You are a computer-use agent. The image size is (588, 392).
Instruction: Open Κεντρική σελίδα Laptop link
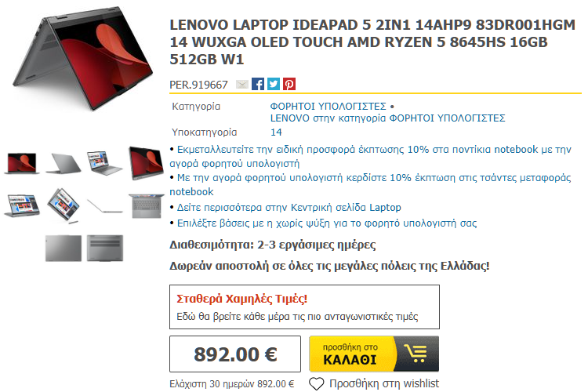289,208
